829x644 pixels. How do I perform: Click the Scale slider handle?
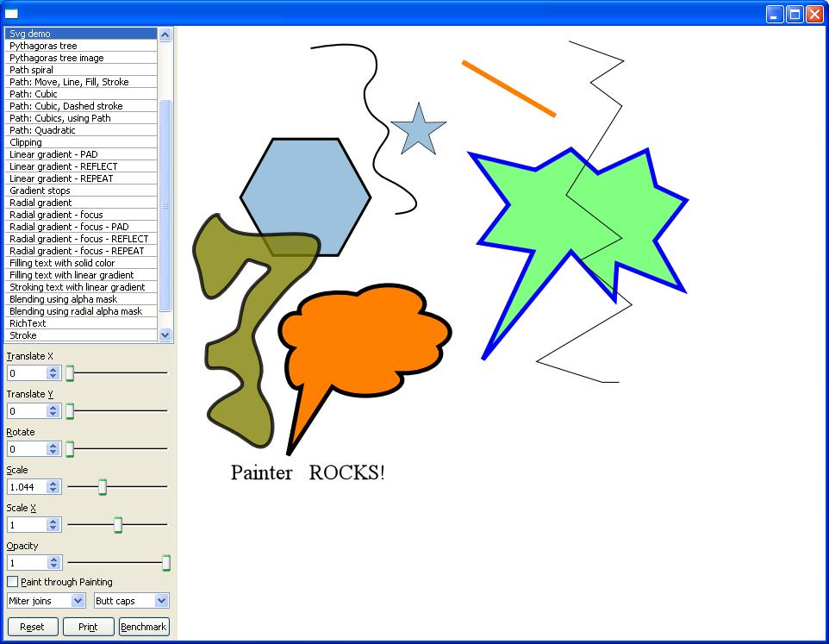click(x=103, y=487)
